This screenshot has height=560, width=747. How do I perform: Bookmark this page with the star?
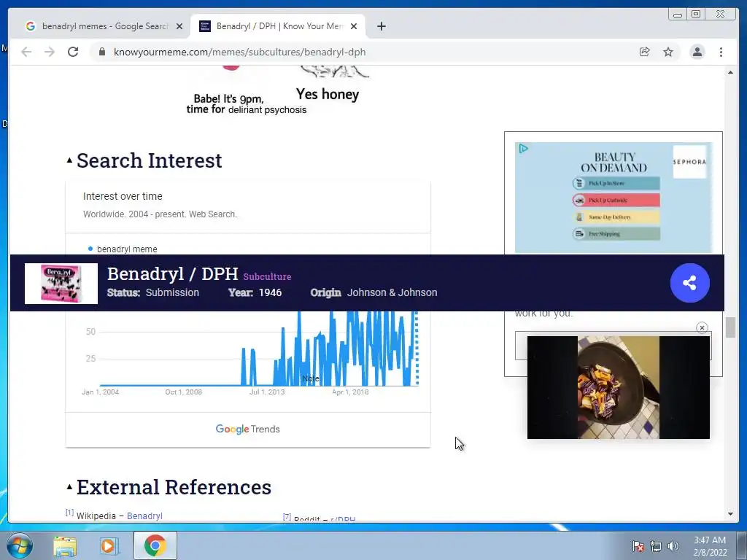668,52
